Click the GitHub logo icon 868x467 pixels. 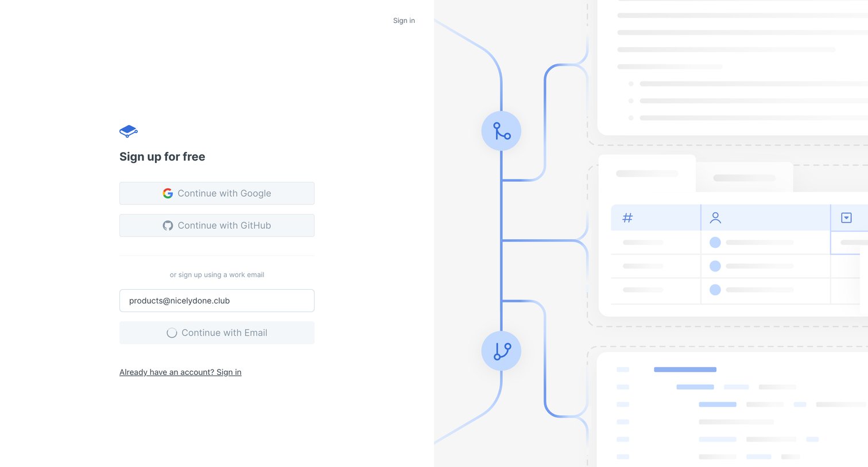tap(168, 225)
